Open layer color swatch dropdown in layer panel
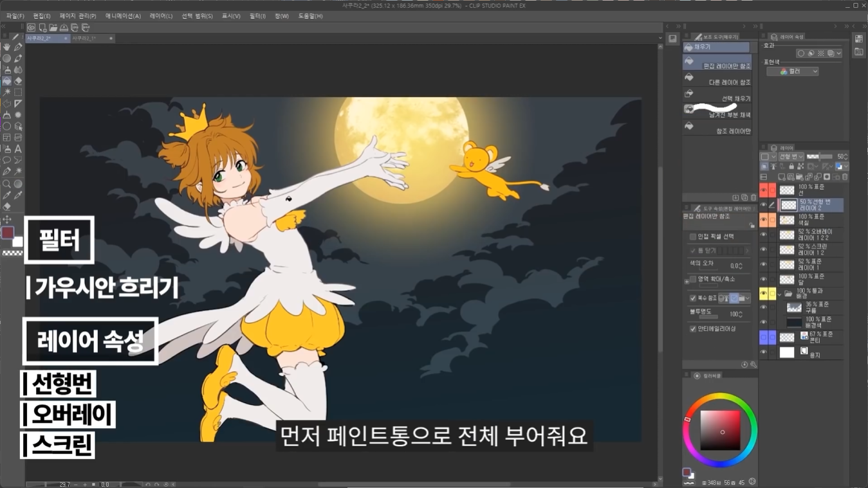This screenshot has height=488, width=868. 842,167
